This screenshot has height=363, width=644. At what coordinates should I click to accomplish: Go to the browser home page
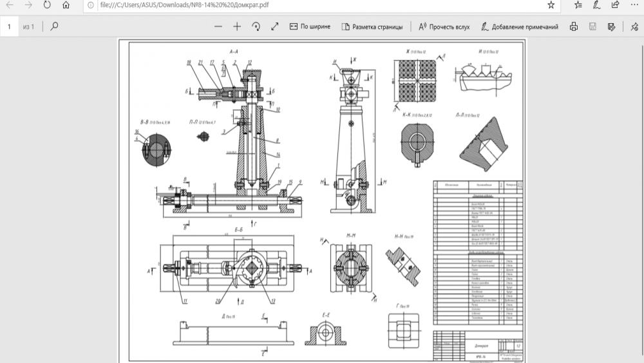coord(67,5)
